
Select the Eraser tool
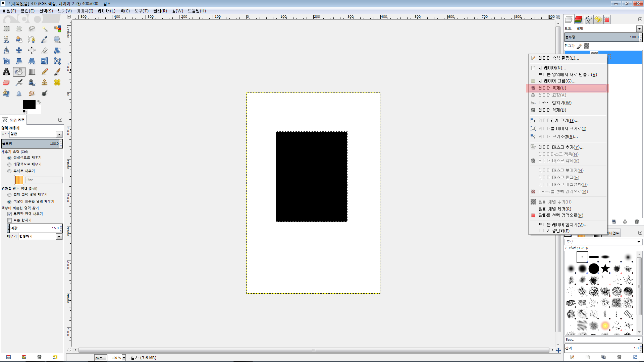click(x=6, y=82)
